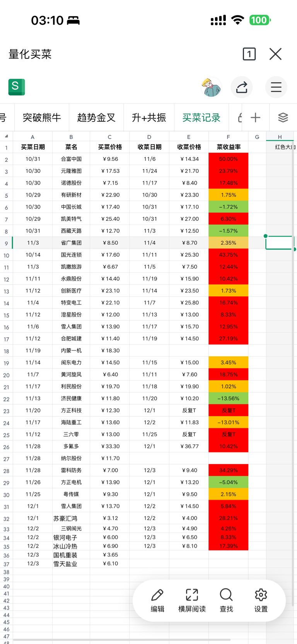This screenshot has height=644, width=297.
Task: Select cell 特变电工
Action: tap(71, 302)
